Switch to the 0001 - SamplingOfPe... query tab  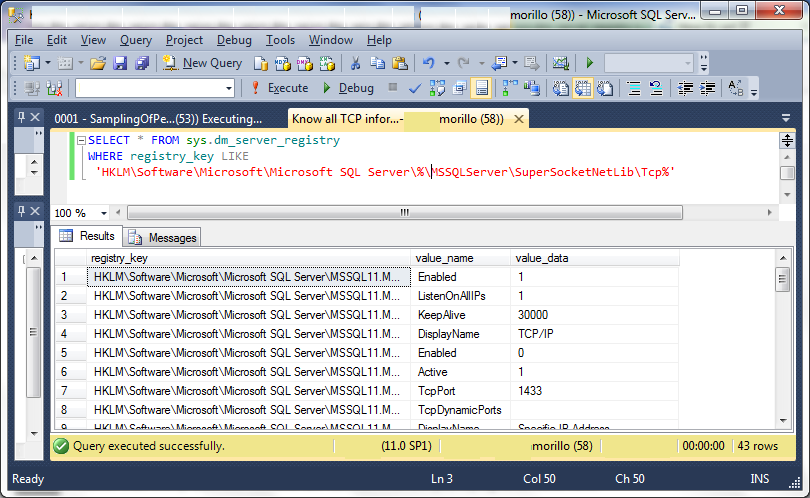tap(158, 119)
